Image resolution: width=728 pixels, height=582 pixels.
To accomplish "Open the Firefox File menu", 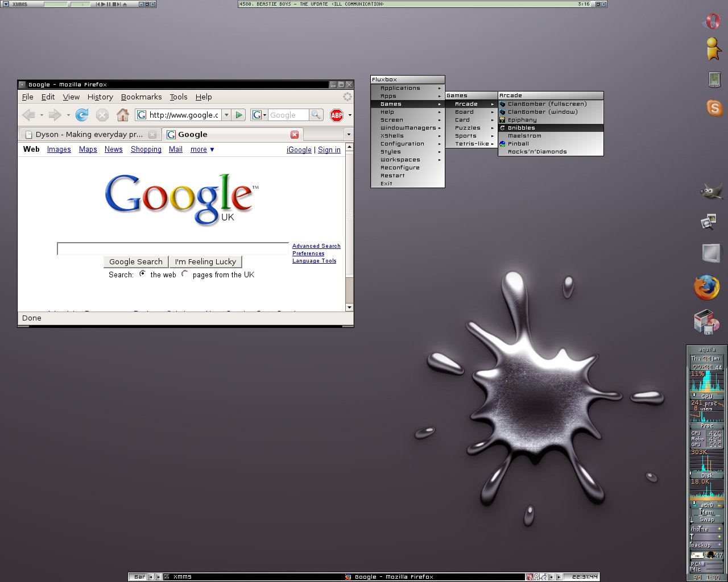I will tap(27, 97).
